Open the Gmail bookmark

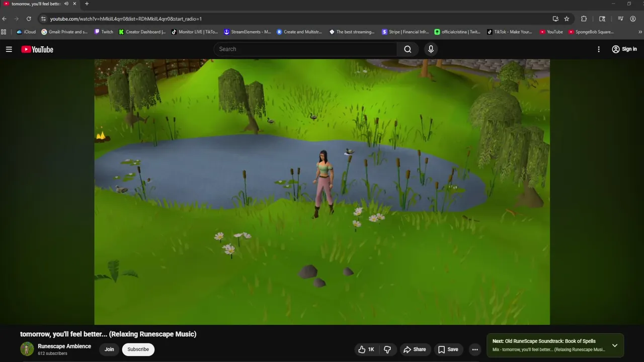64,32
